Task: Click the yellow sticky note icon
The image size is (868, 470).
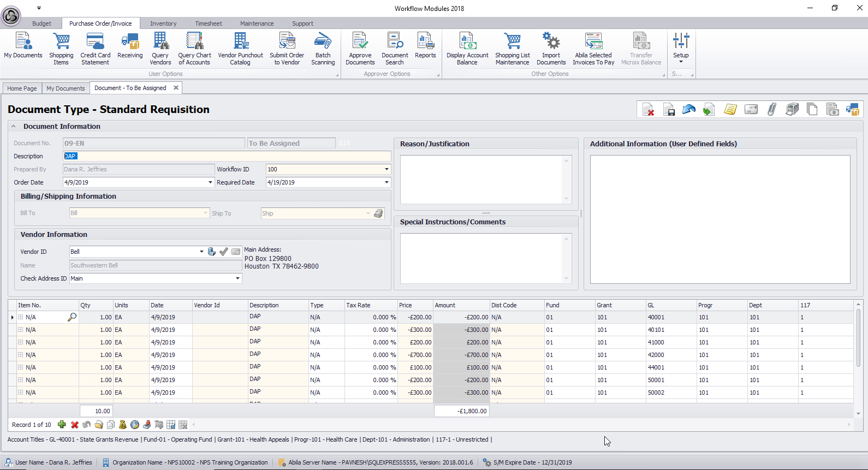Action: tap(730, 110)
